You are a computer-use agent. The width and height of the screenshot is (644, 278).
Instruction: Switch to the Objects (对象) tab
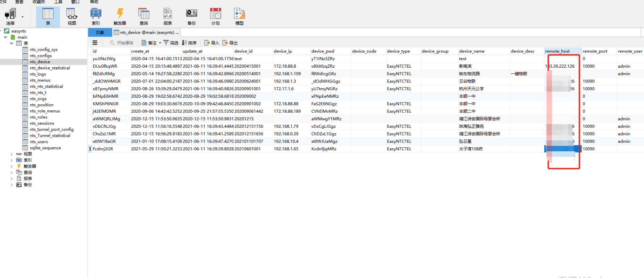click(x=100, y=33)
